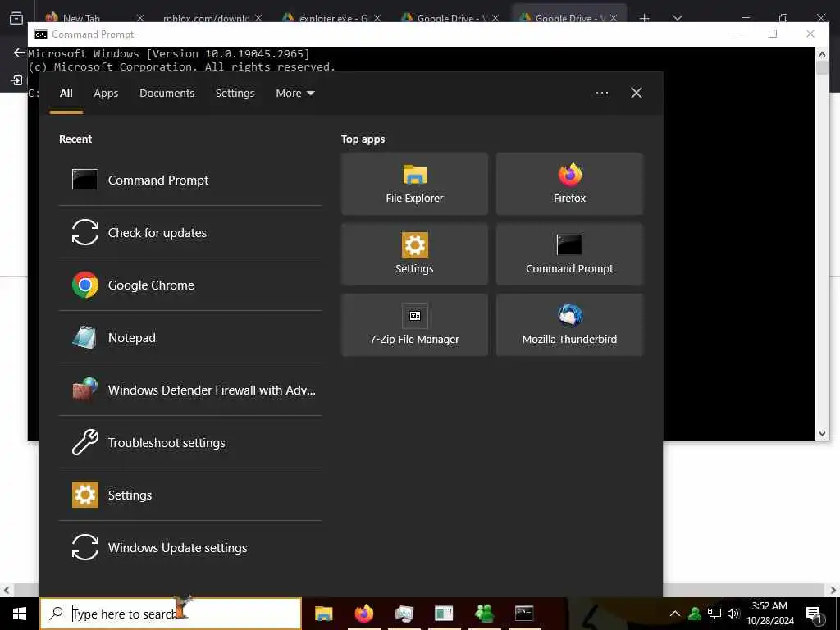Click the browser back arrow

click(x=20, y=53)
